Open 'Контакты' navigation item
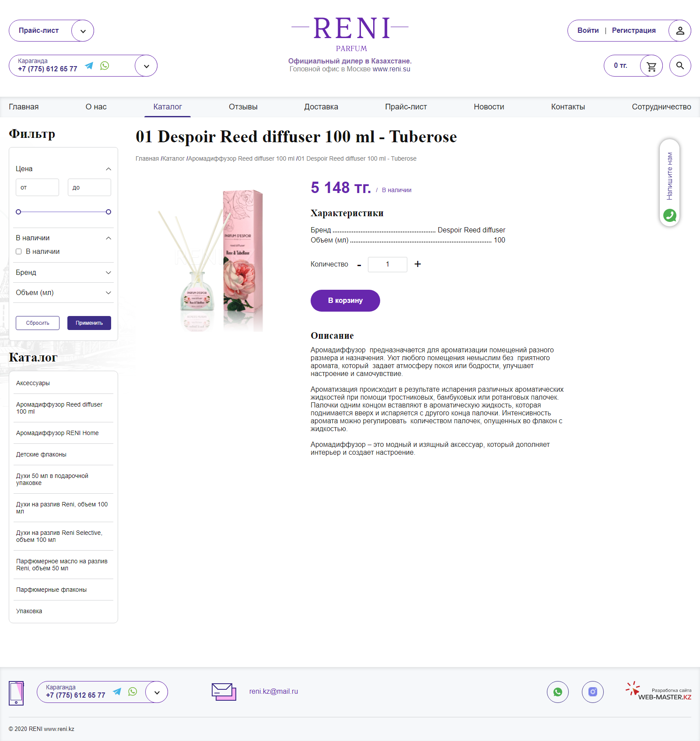Screen dimensions: 700x741 pos(568,107)
